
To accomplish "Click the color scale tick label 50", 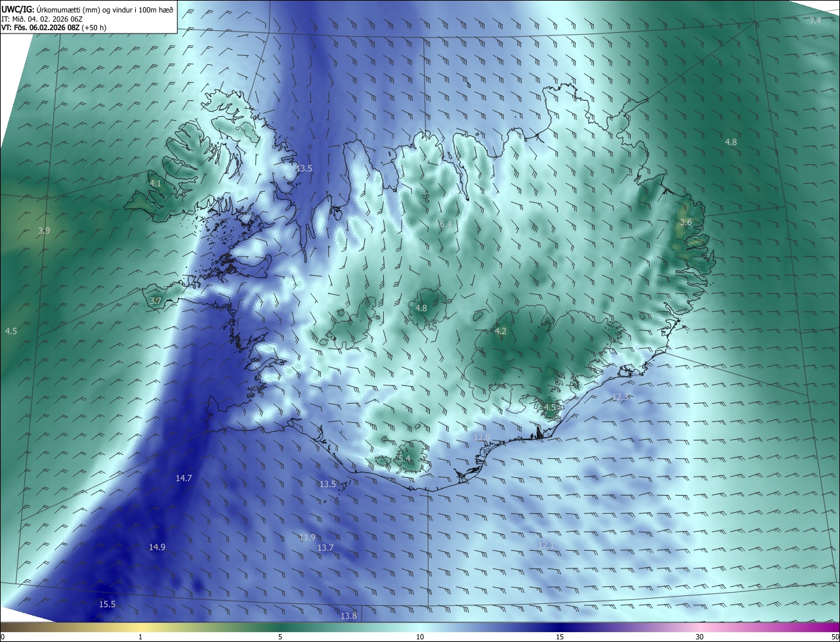I will (x=835, y=637).
